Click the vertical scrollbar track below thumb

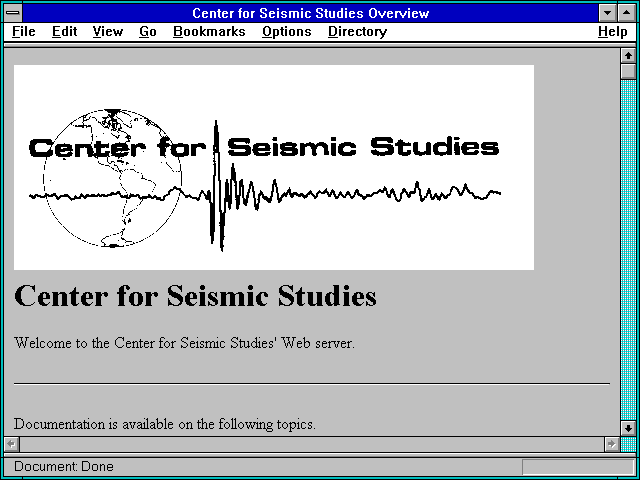(628, 250)
